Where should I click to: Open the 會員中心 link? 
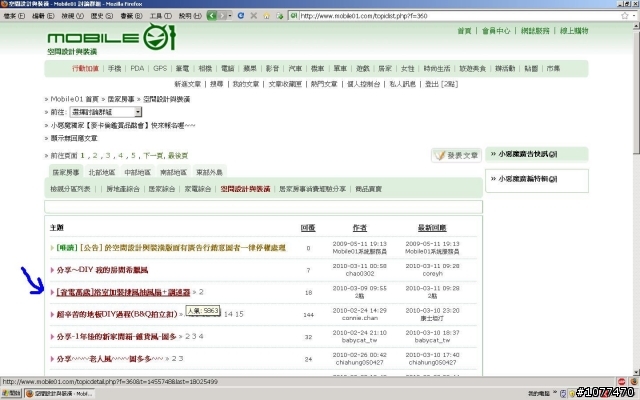496,31
